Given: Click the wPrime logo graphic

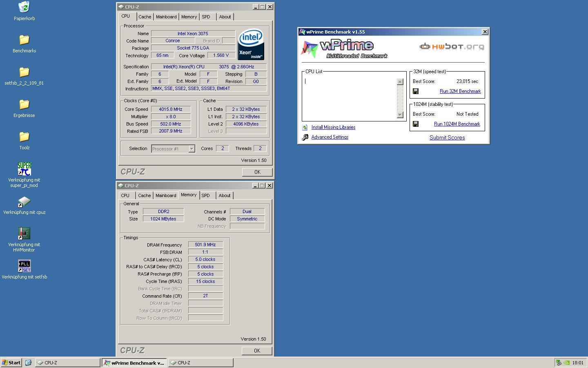Looking at the screenshot, I should [344, 49].
